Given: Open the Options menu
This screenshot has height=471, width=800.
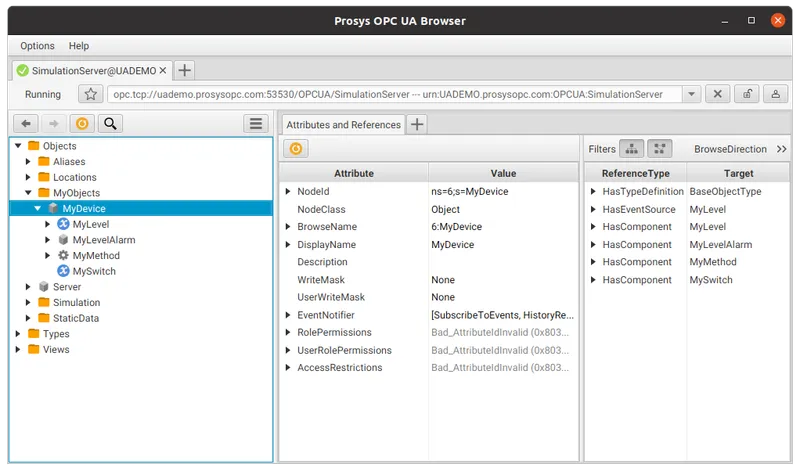Looking at the screenshot, I should tap(37, 45).
